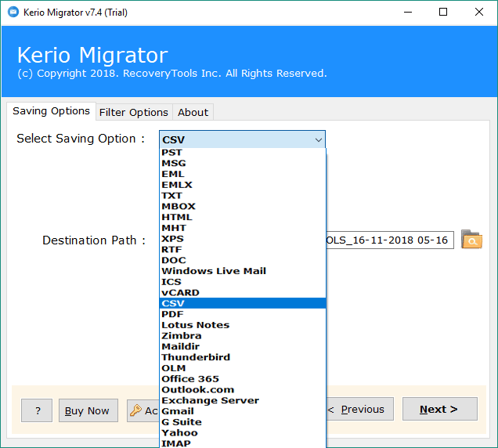Select IMAP saving option
This screenshot has height=448, width=498.
(243, 443)
